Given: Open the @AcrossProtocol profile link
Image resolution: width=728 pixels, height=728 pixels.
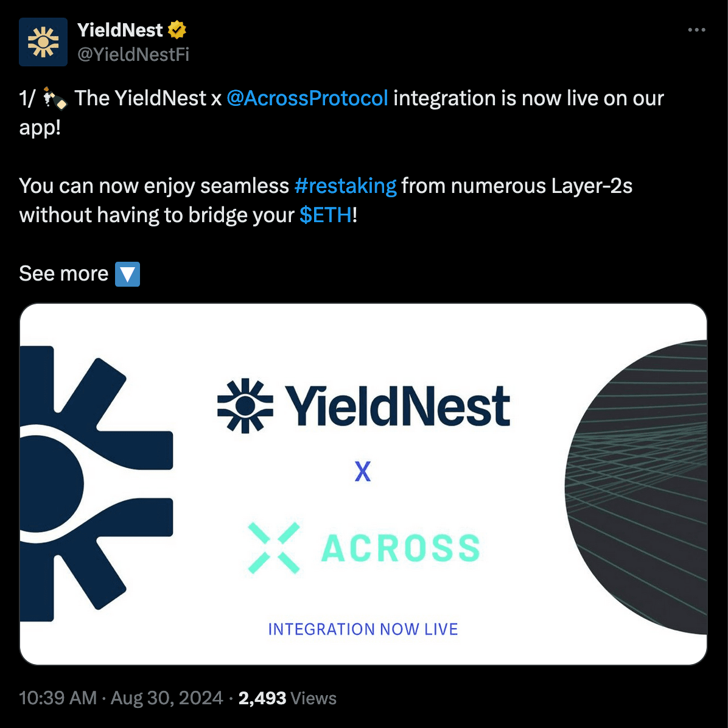Looking at the screenshot, I should point(307,98).
